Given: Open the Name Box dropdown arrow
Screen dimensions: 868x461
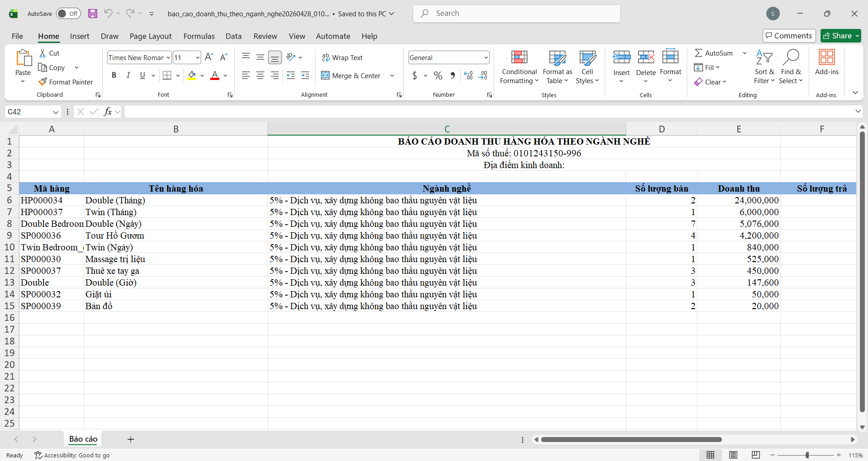Looking at the screenshot, I should pos(56,112).
